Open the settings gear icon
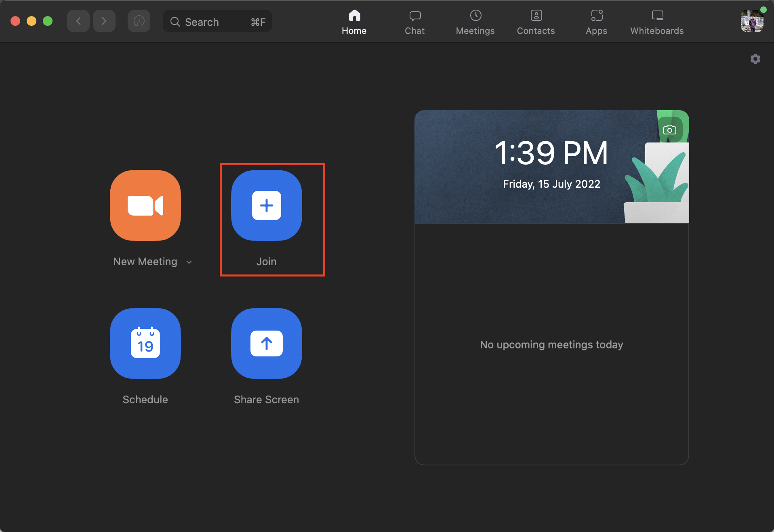 tap(755, 59)
